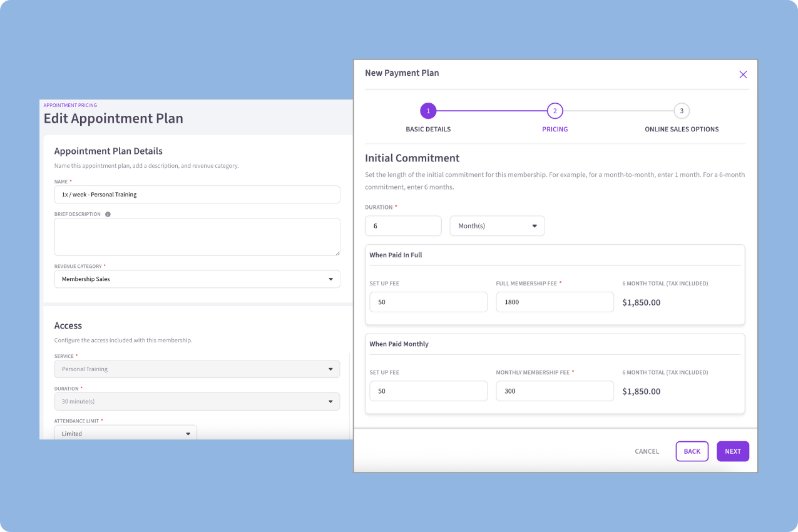Click the Back button
The width and height of the screenshot is (798, 532).
pyautogui.click(x=692, y=451)
